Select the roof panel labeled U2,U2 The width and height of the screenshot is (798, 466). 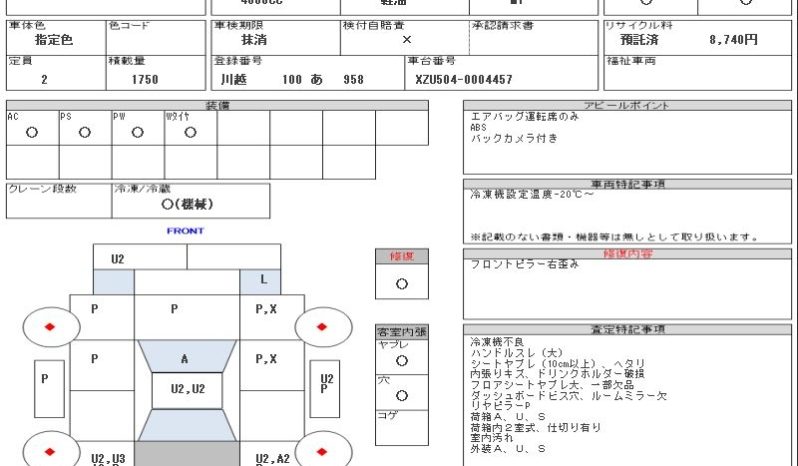187,390
